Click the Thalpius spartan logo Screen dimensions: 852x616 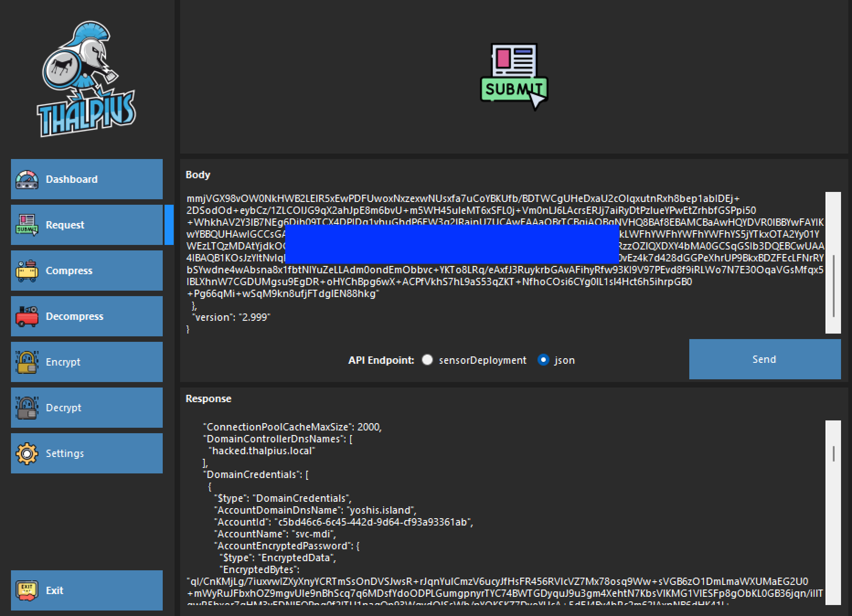coord(86,79)
